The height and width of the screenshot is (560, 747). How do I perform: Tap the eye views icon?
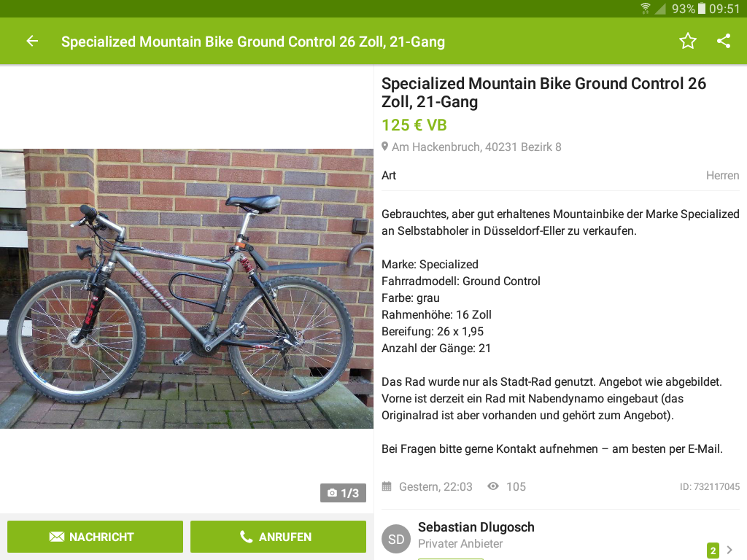point(493,486)
